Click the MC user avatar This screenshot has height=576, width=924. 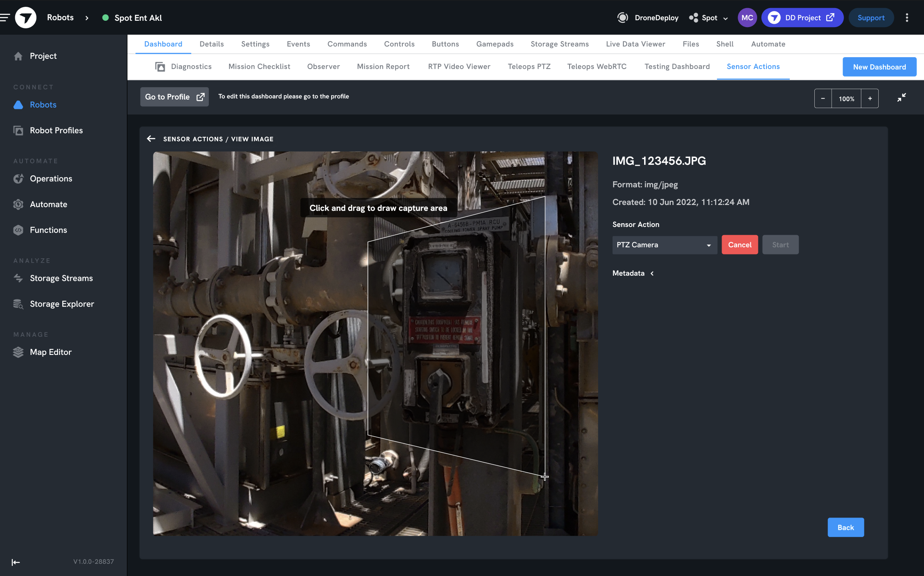point(747,18)
